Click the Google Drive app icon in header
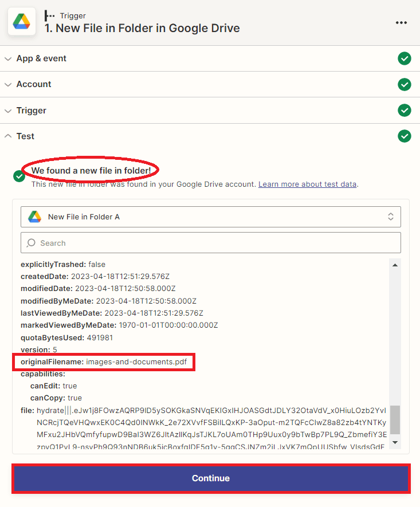Screen dimensions: 420x507 [22, 22]
